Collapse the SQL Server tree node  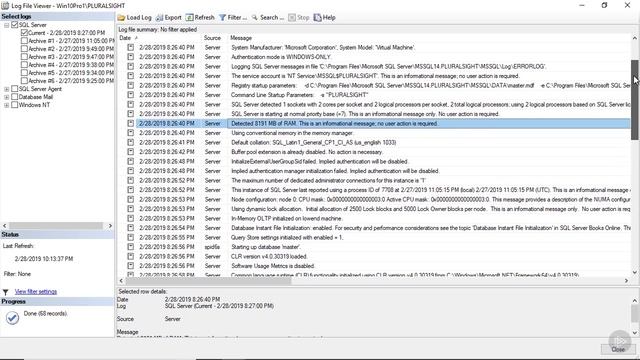point(7,25)
